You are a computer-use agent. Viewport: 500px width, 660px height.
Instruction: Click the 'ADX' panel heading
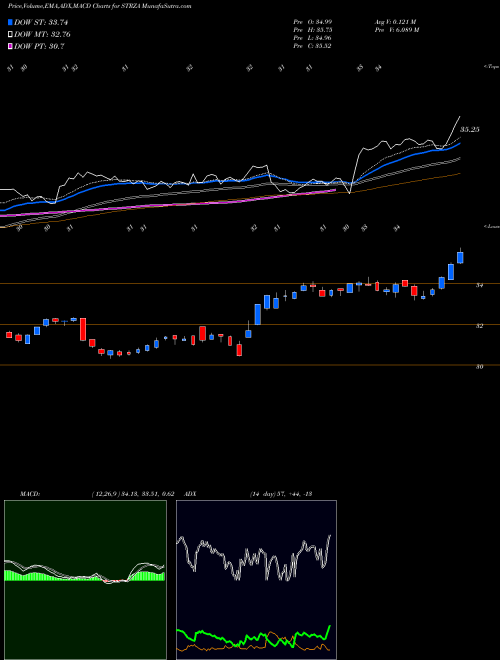coord(191,494)
